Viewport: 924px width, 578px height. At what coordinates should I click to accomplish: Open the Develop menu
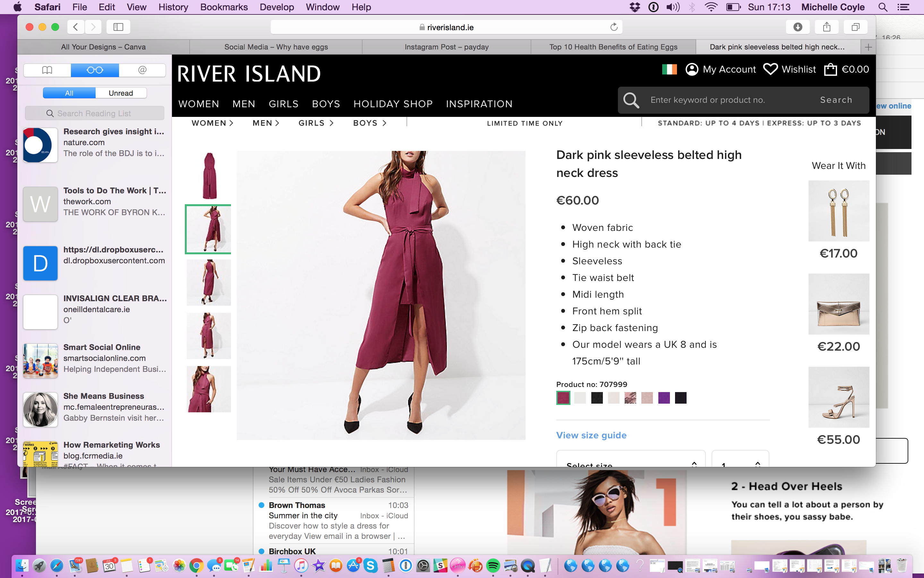(277, 7)
